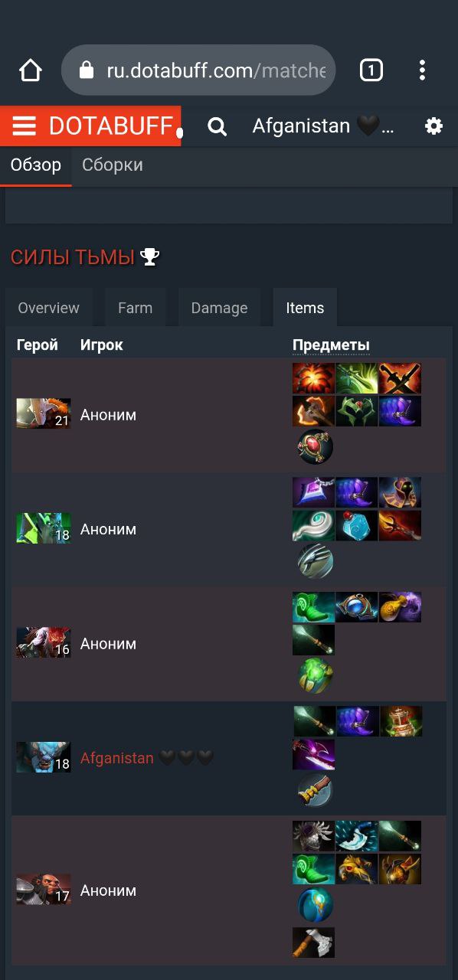Click the Quelling Blade icon in last row
This screenshot has height=980, width=458.
point(314,942)
